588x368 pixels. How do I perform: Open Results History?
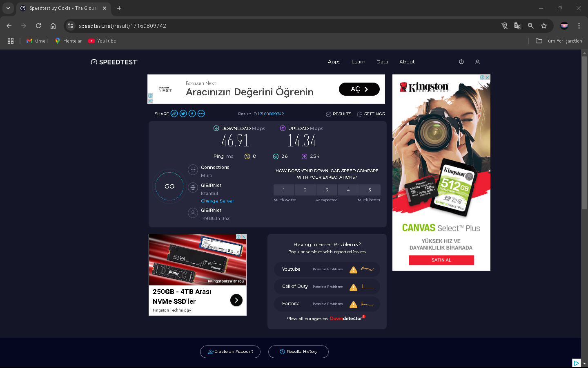click(x=298, y=352)
